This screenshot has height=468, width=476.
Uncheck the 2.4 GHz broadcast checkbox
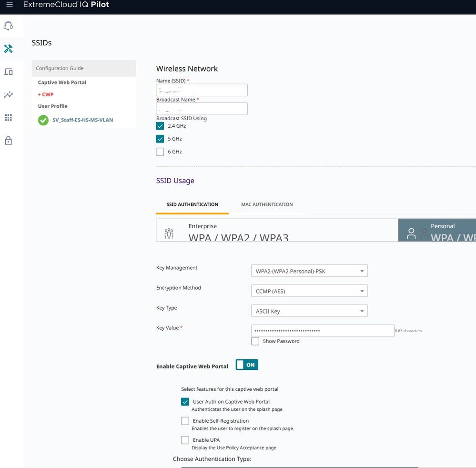click(160, 126)
